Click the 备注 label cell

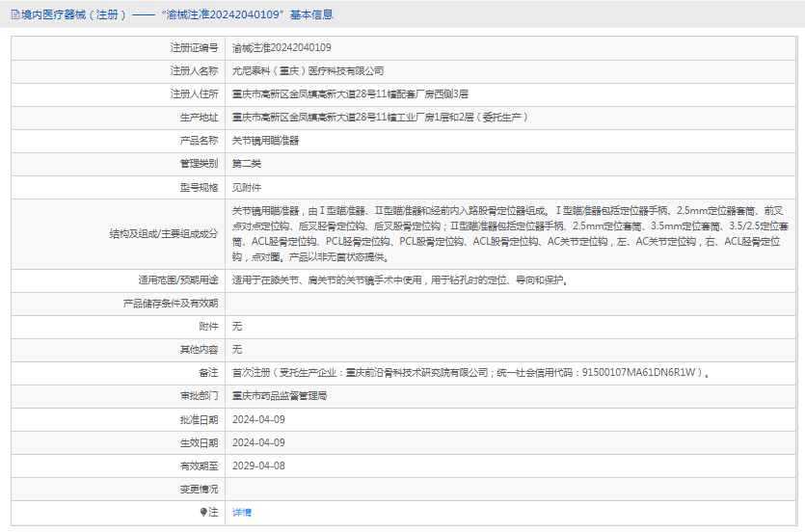(x=118, y=373)
